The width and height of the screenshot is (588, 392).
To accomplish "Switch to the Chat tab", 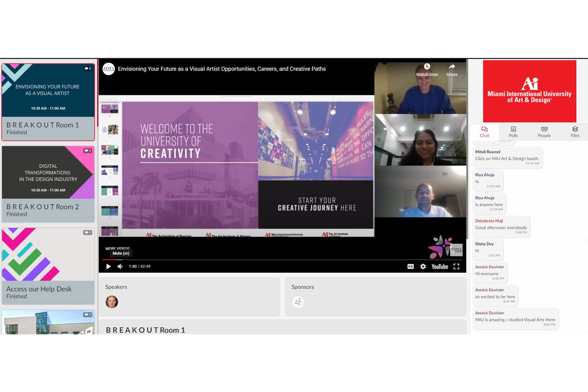I will pyautogui.click(x=484, y=132).
